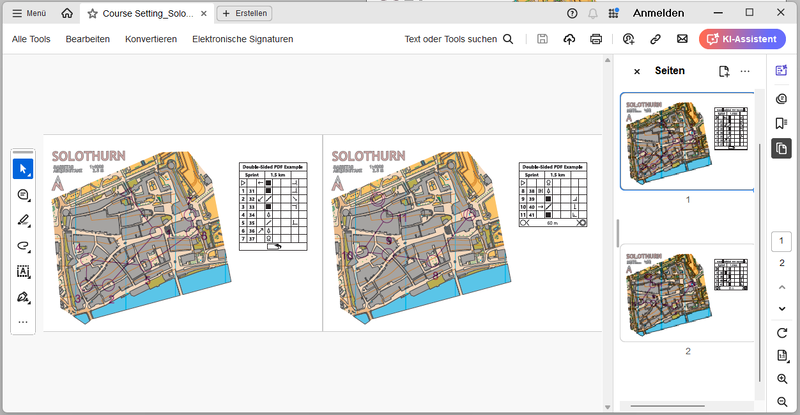
Task: Click the search magnifier icon
Action: pos(508,39)
